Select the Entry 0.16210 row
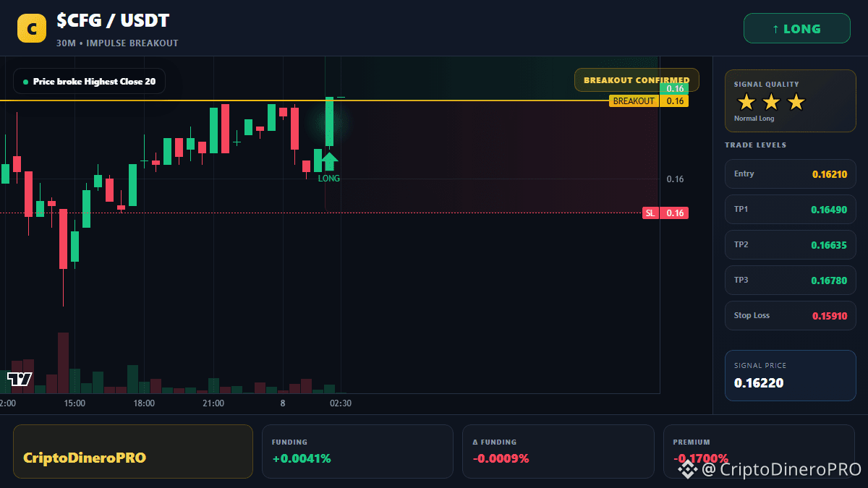868x488 pixels. click(x=791, y=174)
